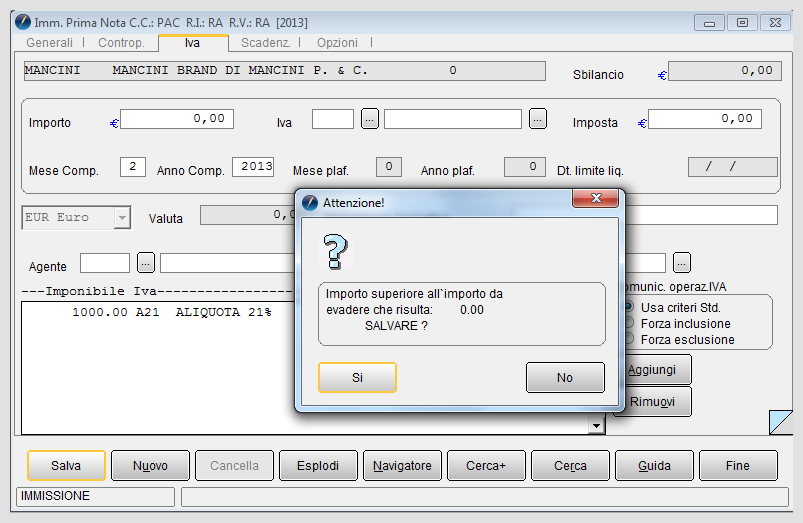803x523 pixels.
Task: Click the Imposta amount field
Action: tap(705, 119)
